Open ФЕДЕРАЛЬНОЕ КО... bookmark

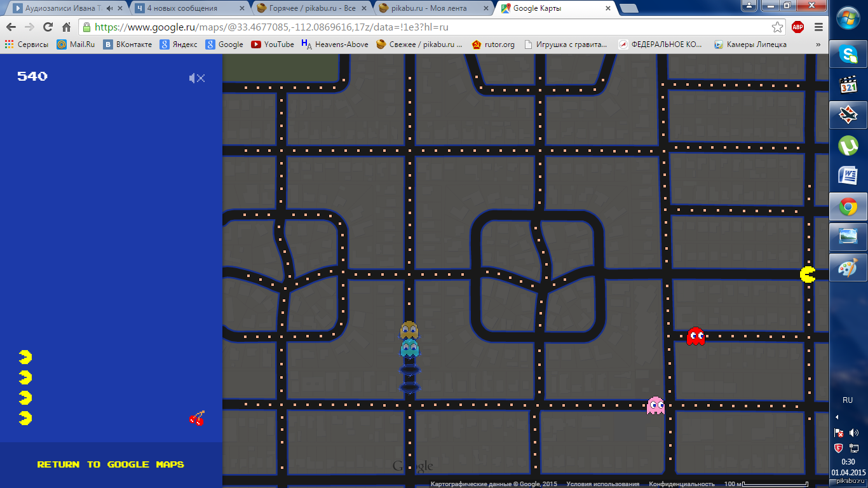[x=661, y=44]
